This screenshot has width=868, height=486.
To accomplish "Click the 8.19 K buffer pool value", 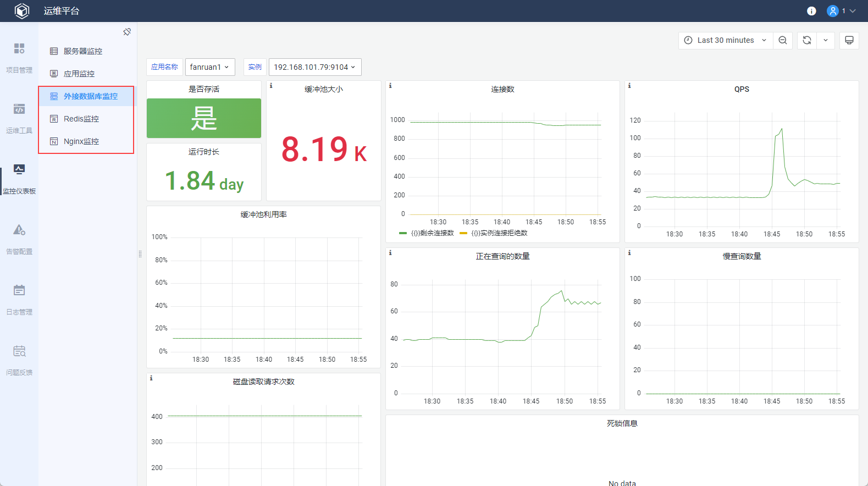I will tap(324, 150).
